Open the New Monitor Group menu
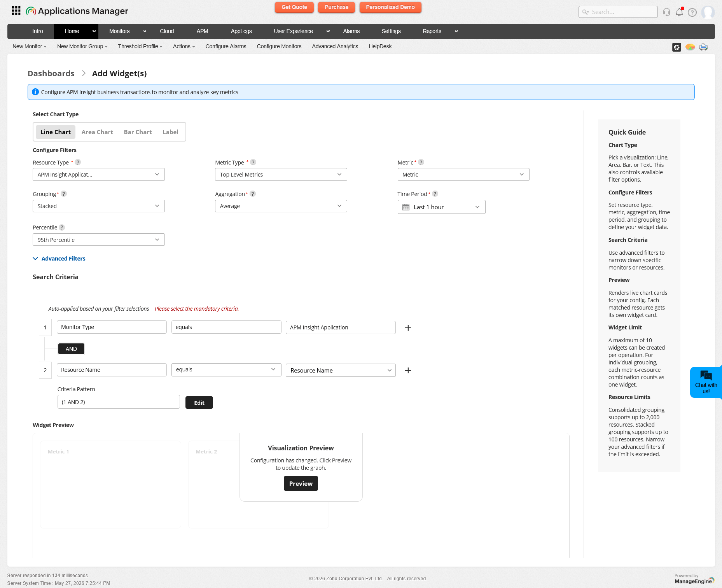 (x=82, y=46)
